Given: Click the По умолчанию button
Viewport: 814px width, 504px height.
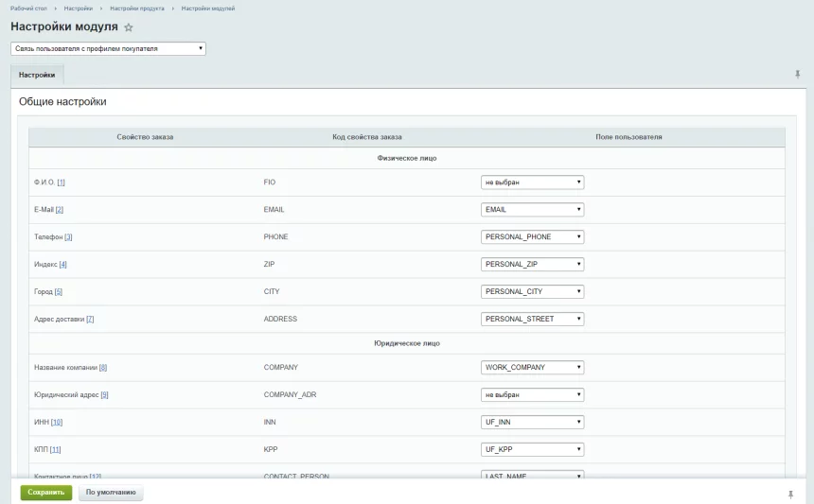Looking at the screenshot, I should point(111,493).
